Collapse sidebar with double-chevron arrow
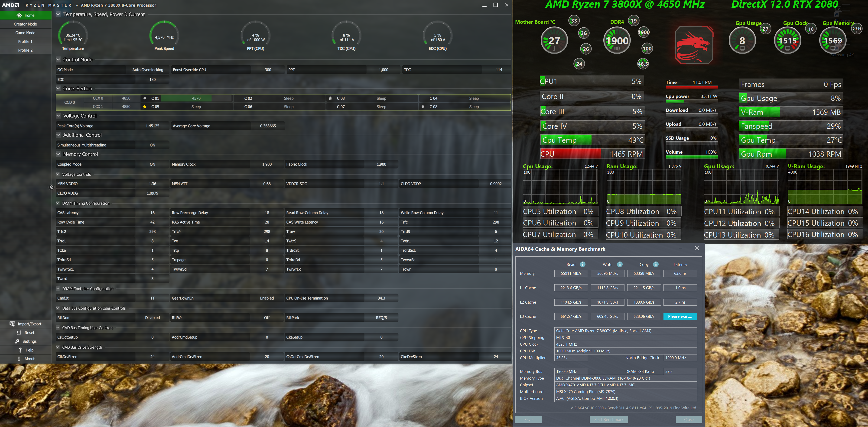Viewport: 868px width, 427px height. 52,187
